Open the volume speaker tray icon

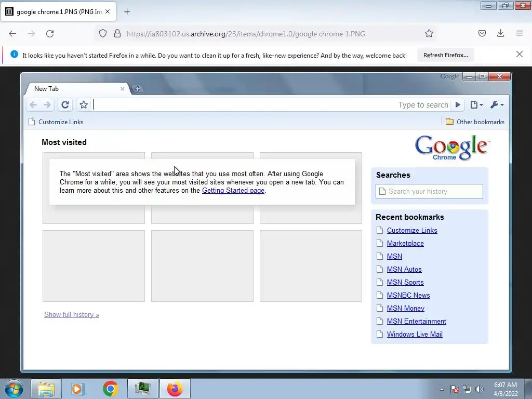(x=480, y=389)
